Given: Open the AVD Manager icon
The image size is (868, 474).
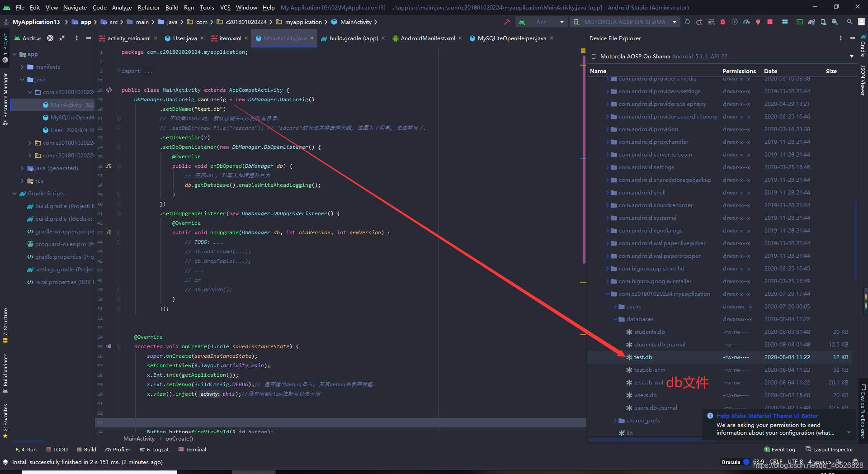Looking at the screenshot, I should point(823,22).
